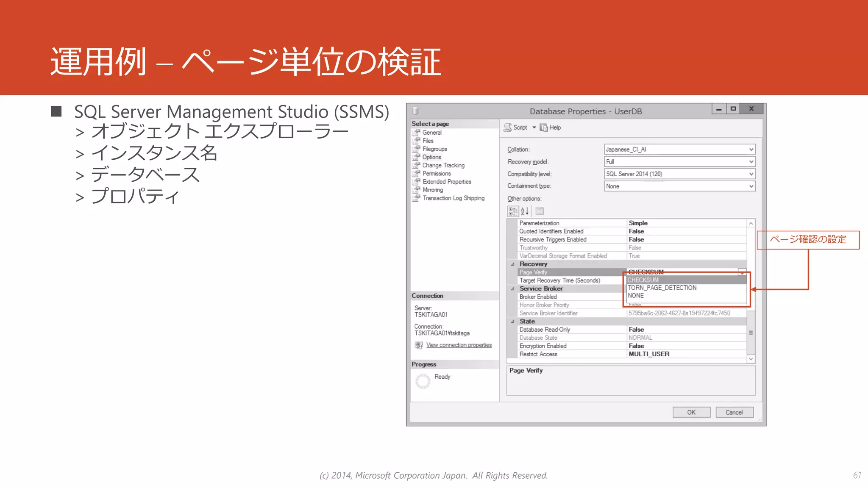Collapse the Service Broker section

point(512,289)
